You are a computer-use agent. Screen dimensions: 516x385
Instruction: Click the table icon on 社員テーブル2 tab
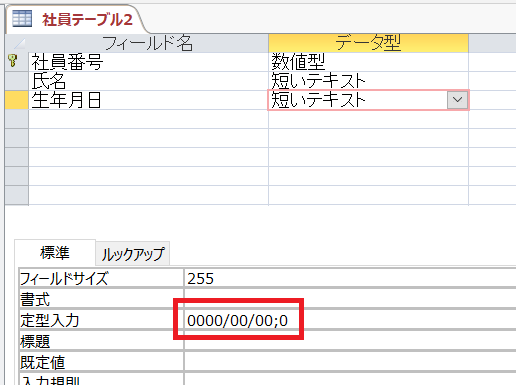tap(22, 19)
